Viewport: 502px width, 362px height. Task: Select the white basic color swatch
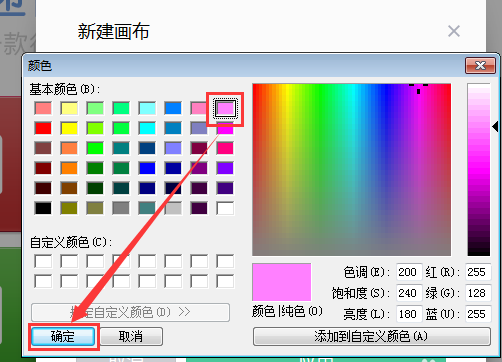(x=225, y=208)
